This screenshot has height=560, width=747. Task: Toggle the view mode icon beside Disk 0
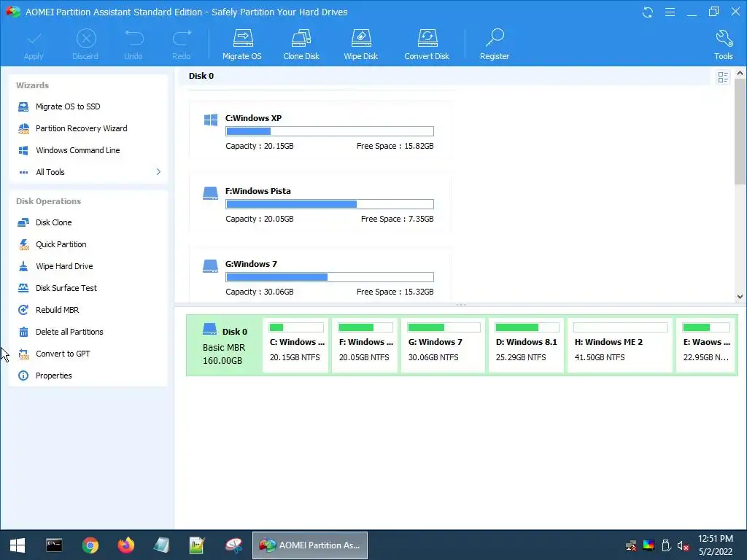tap(723, 77)
